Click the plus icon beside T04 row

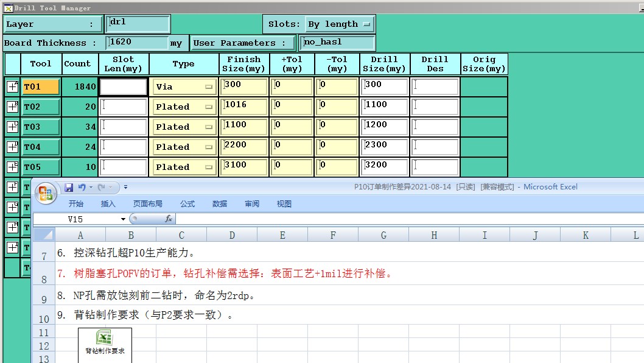coord(12,147)
